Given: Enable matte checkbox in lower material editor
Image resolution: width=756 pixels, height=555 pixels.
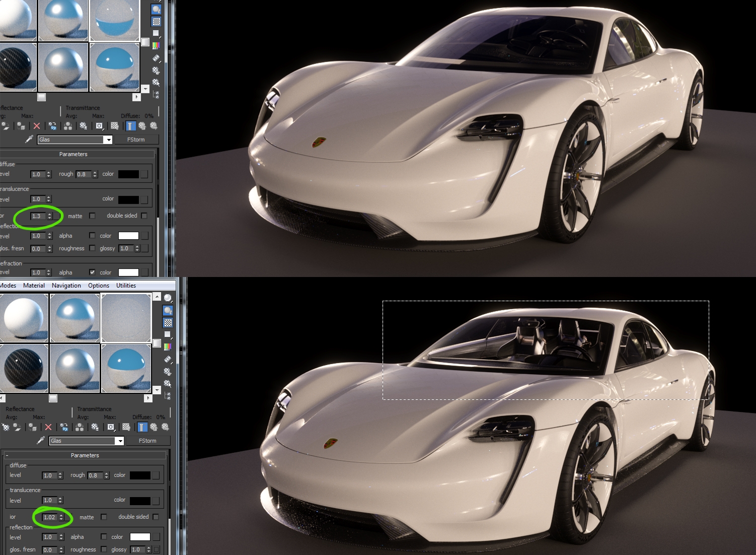Looking at the screenshot, I should tap(104, 517).
